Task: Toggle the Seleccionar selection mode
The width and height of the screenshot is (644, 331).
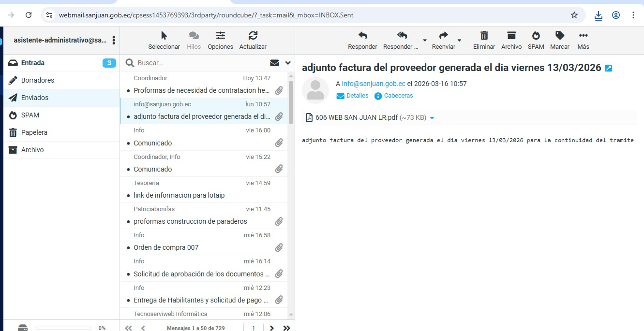Action: pyautogui.click(x=164, y=36)
